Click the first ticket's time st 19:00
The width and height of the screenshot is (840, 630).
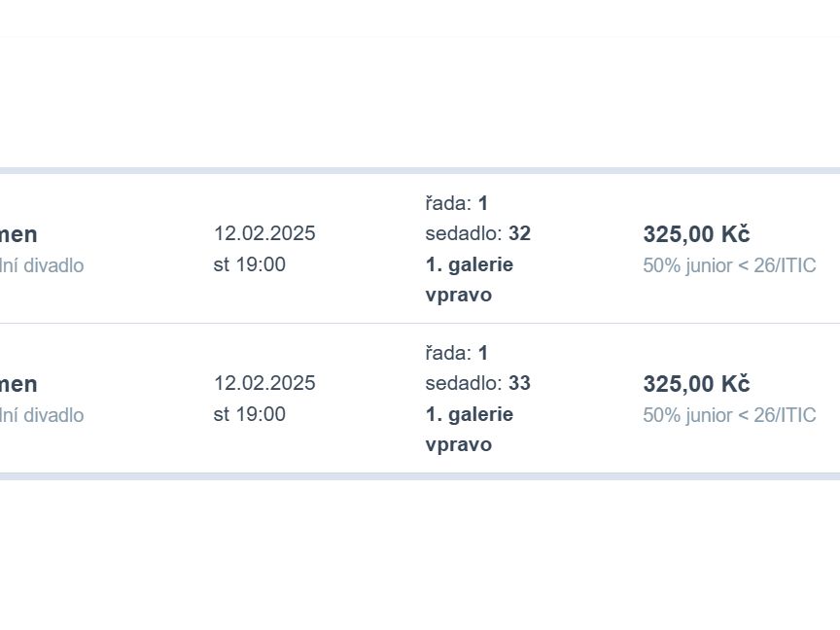(x=250, y=264)
